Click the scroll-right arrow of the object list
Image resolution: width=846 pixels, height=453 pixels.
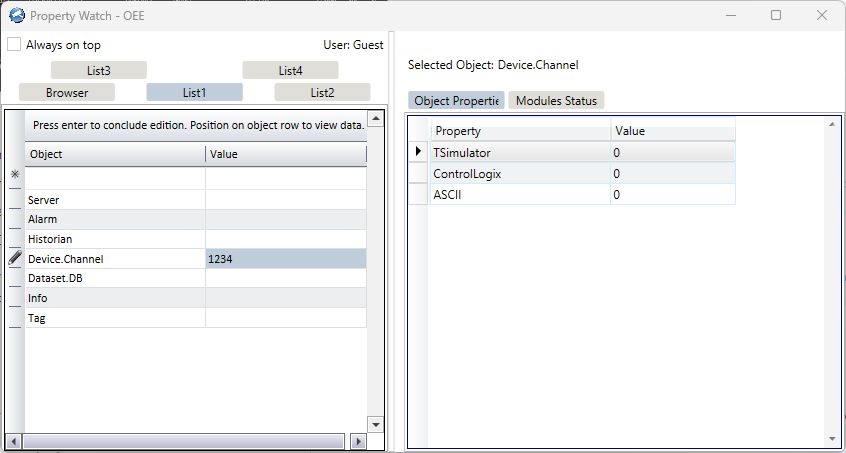point(357,441)
